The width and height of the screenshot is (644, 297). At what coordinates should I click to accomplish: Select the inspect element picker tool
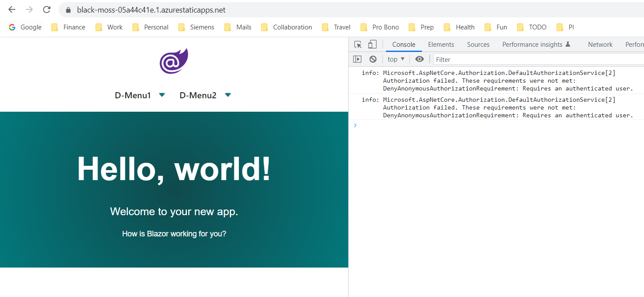357,44
